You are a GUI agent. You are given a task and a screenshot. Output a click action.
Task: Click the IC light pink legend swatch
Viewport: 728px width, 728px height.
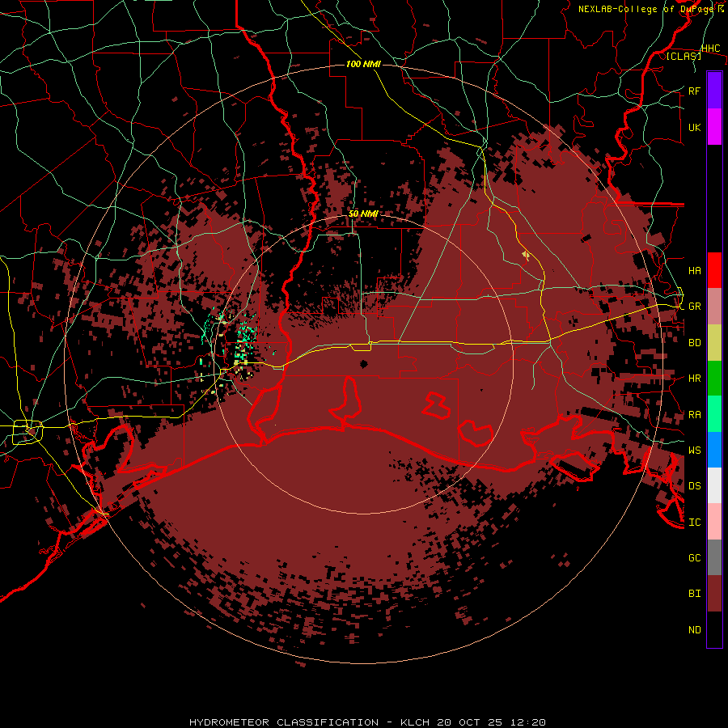(714, 522)
